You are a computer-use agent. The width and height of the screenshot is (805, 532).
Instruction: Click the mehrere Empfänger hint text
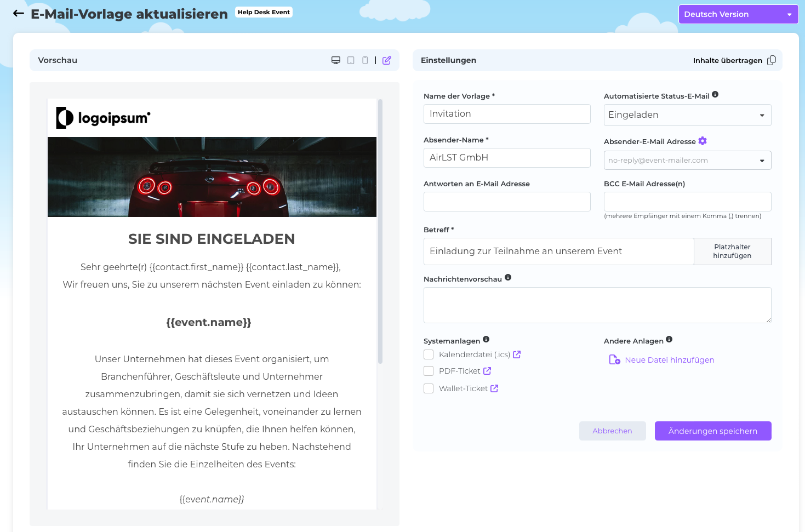click(682, 216)
